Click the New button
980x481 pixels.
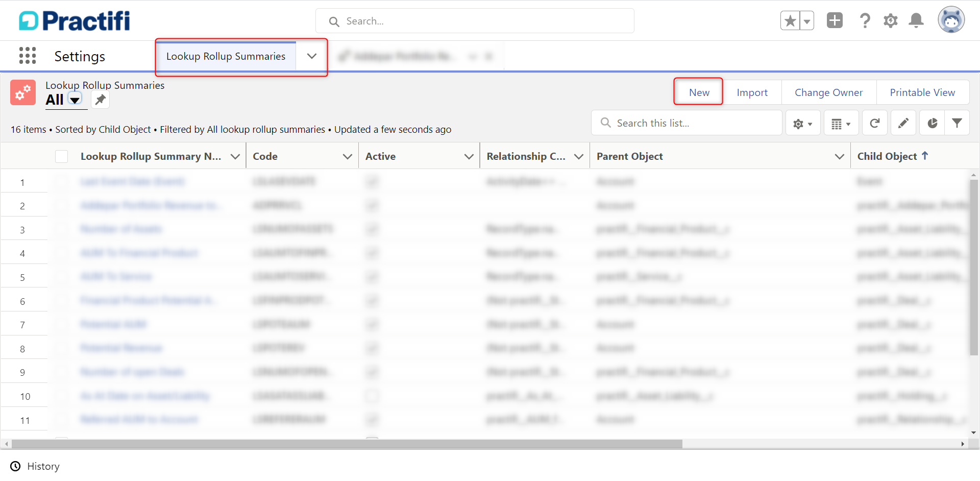pyautogui.click(x=699, y=92)
